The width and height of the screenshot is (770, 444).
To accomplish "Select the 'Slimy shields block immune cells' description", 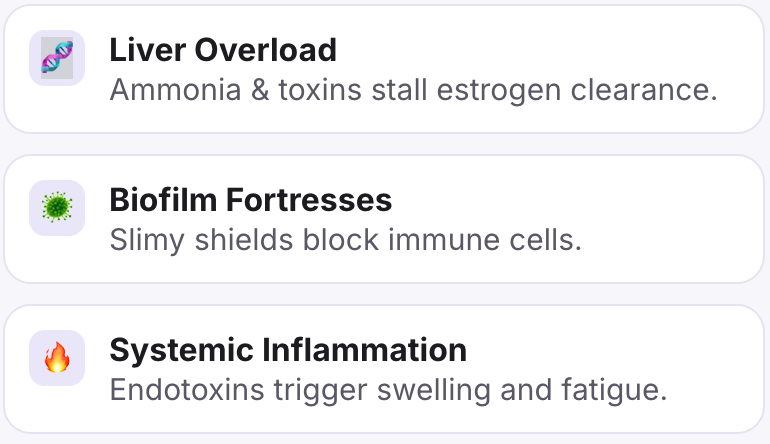I will (x=345, y=240).
